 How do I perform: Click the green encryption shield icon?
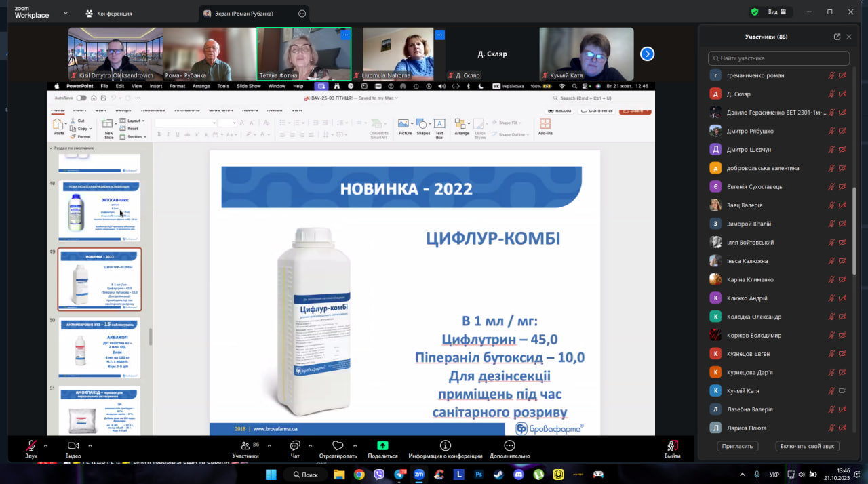(x=754, y=12)
